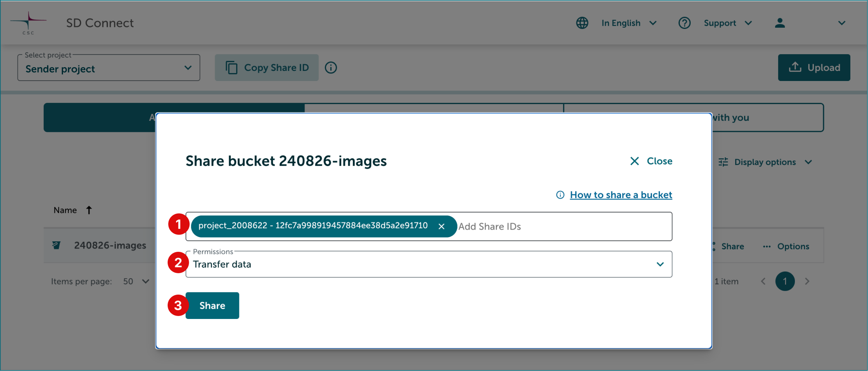
Task: Click the Copy Share ID button
Action: pos(267,68)
